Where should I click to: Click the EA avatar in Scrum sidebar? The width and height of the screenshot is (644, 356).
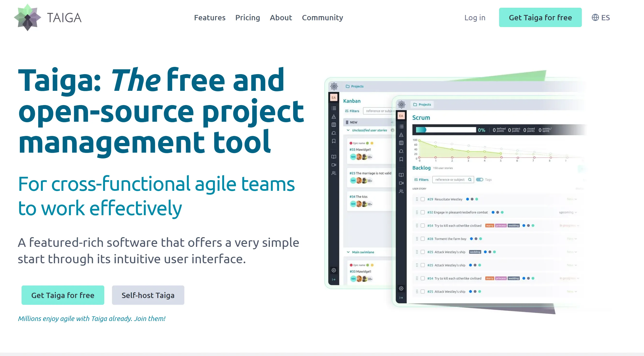click(x=401, y=116)
